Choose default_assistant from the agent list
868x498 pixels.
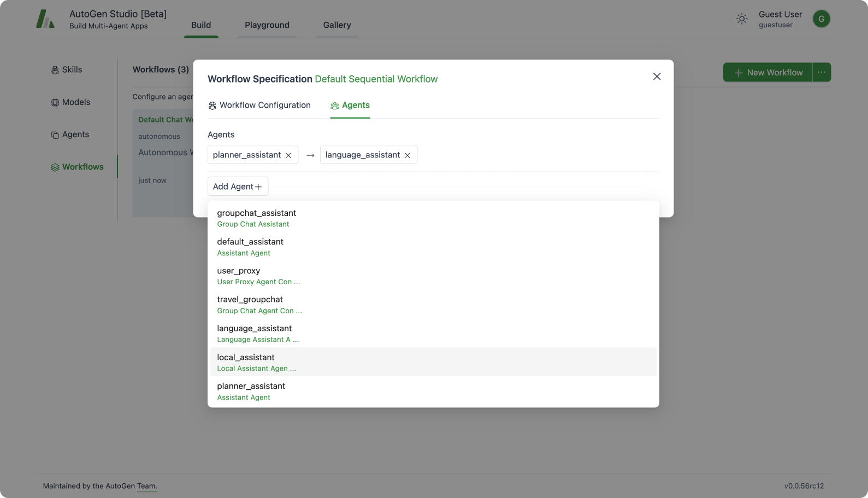[x=433, y=247]
